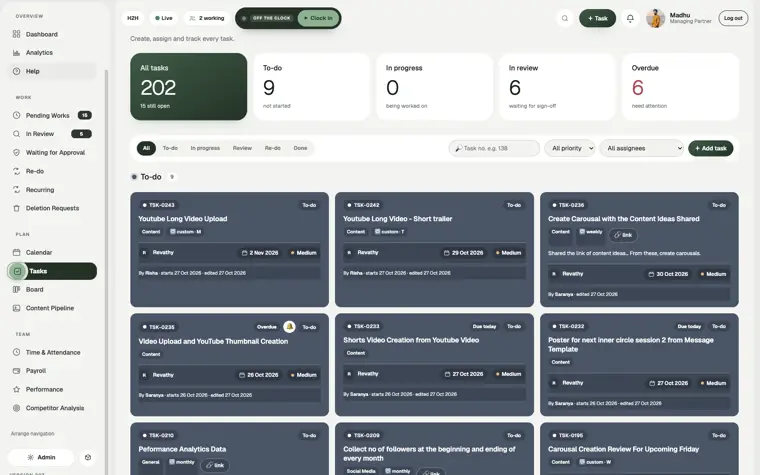Click Time & Attendance clock icon
Screen dimensions: 760x475
pyautogui.click(x=16, y=352)
